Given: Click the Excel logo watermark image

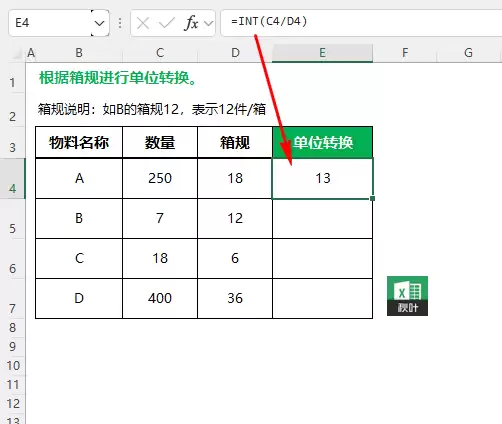Looking at the screenshot, I should (407, 296).
